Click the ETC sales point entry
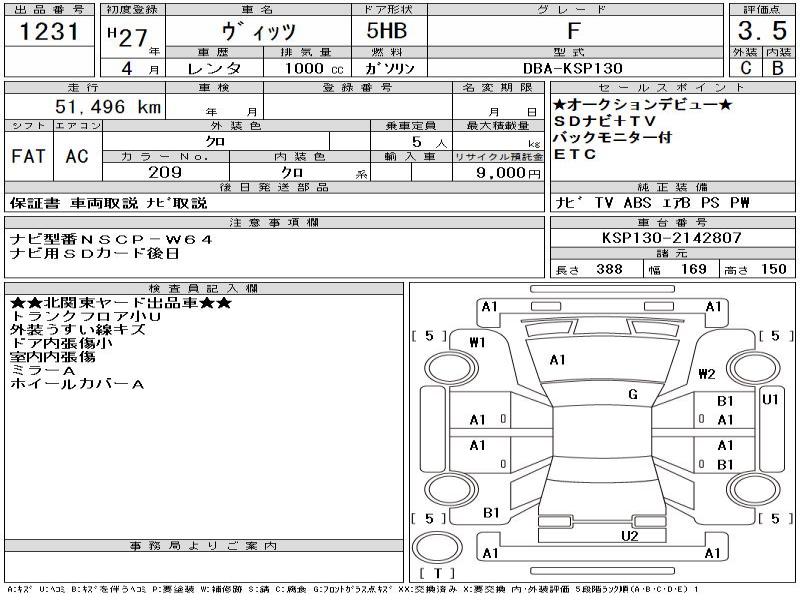 575,154
